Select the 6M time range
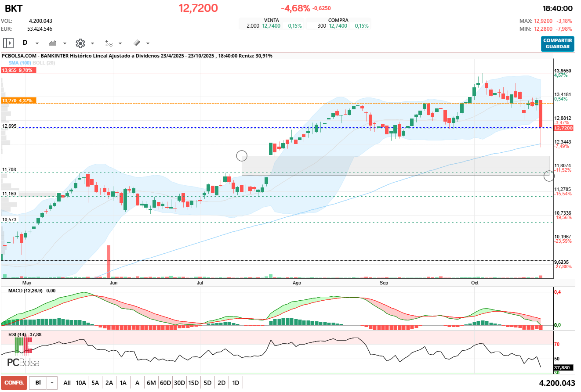This screenshot has width=581, height=392. [x=151, y=383]
